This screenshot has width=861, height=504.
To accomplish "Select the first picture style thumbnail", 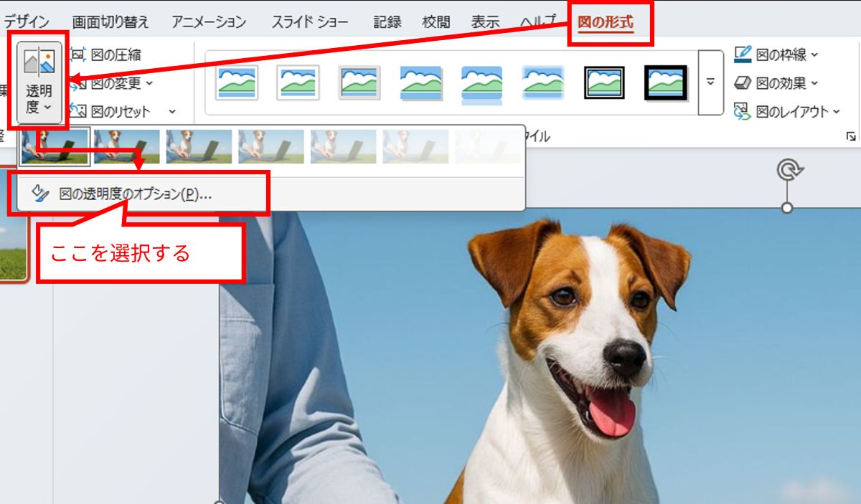I will 237,82.
